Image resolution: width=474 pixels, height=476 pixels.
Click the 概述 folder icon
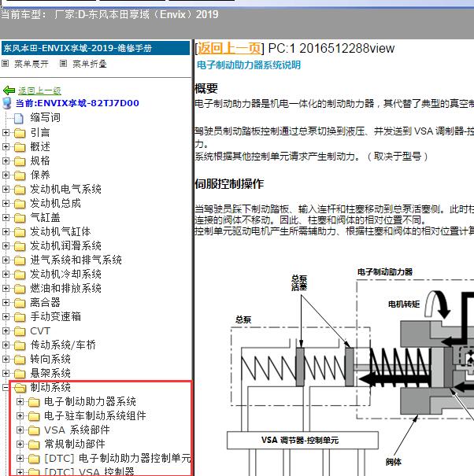20,147
